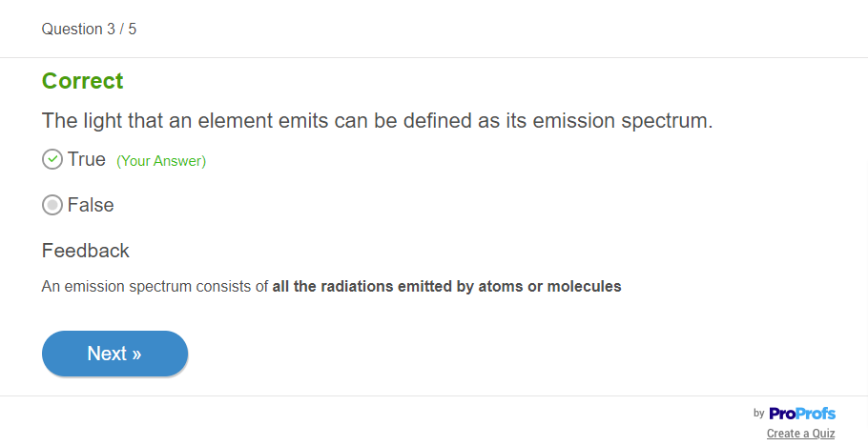
Task: Click the light blue 'Profs' part of the logo
Action: point(817,413)
